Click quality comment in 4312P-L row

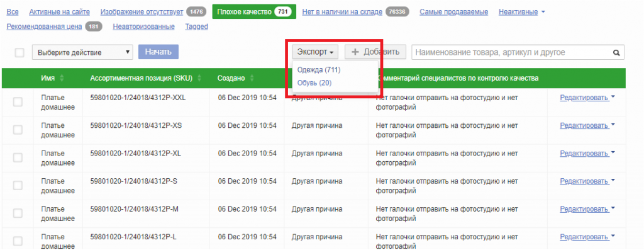447,241
